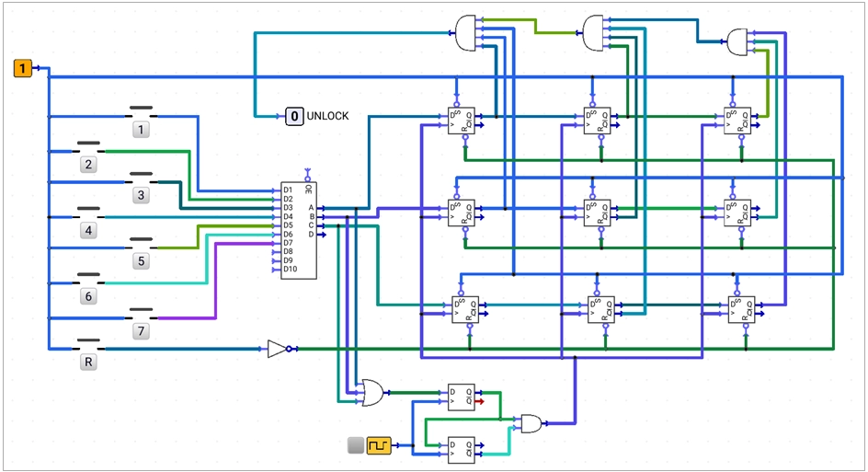Push keypad button 1
Viewport: 868px width, 472px height.
tap(141, 130)
